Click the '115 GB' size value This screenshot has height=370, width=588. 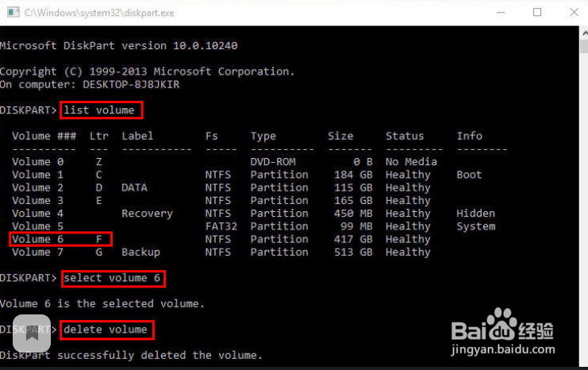pos(353,187)
